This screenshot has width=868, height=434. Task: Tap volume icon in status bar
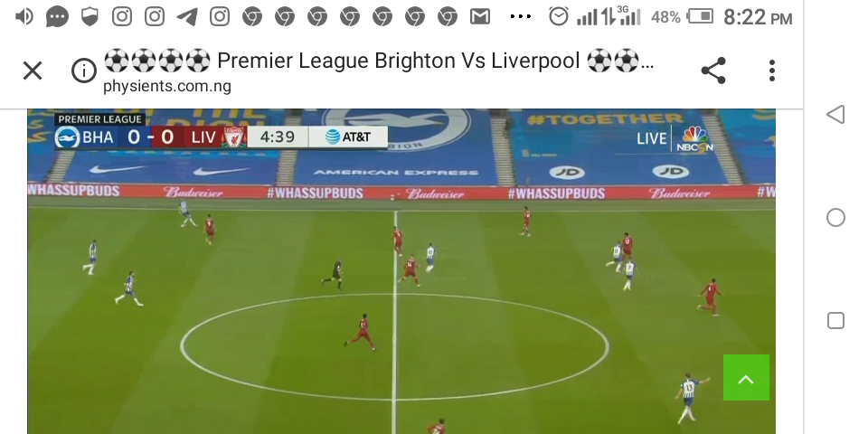[x=24, y=17]
